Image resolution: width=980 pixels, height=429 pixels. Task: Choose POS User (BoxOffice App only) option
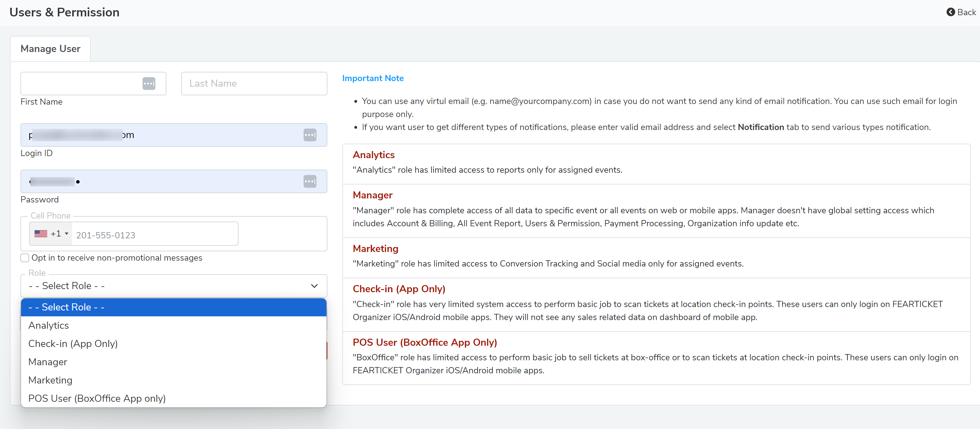click(97, 399)
